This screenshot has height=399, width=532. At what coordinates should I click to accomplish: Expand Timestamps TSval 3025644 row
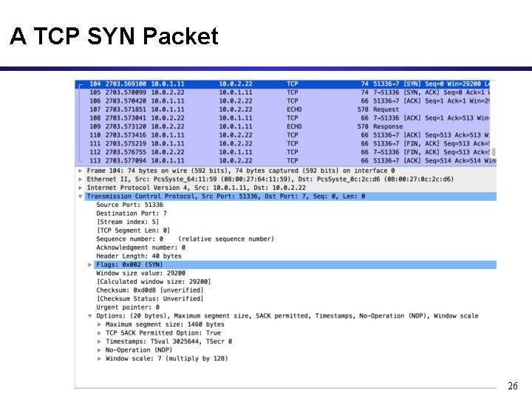[99, 341]
